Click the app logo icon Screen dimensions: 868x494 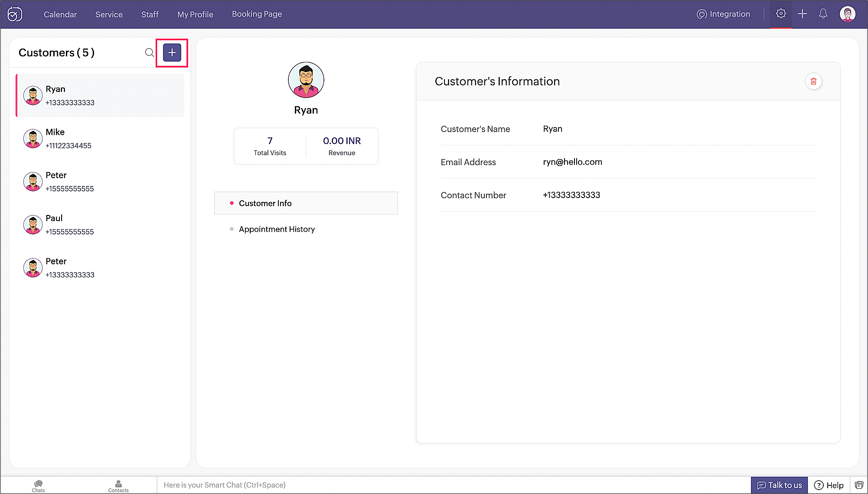pyautogui.click(x=15, y=14)
